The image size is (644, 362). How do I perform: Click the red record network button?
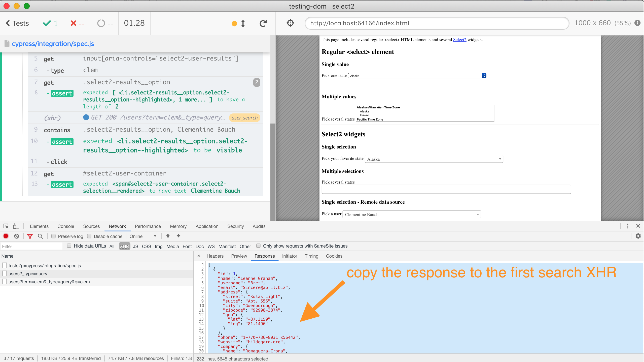point(6,236)
